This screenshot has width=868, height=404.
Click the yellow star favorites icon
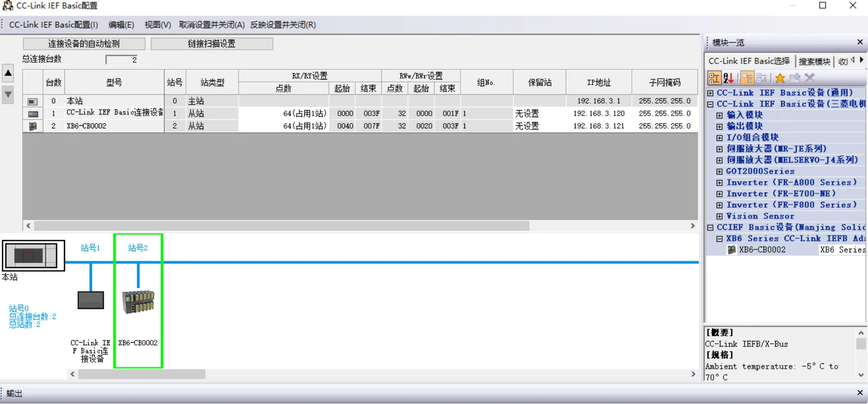(780, 78)
